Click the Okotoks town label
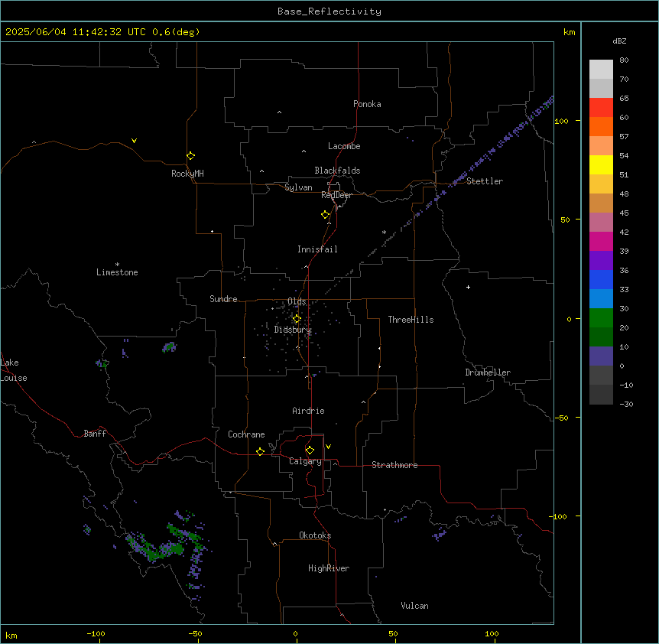This screenshot has width=659, height=644. tap(315, 535)
